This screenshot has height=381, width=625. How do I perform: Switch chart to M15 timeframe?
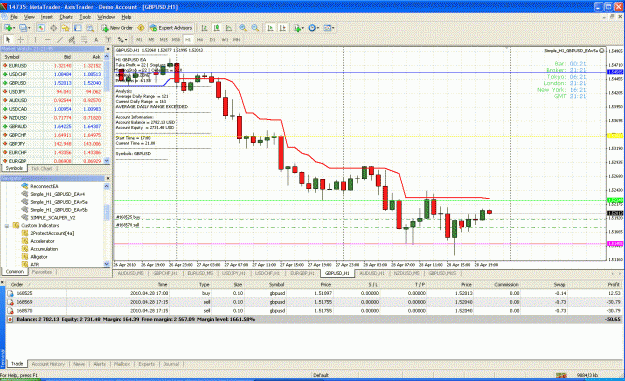tap(163, 39)
